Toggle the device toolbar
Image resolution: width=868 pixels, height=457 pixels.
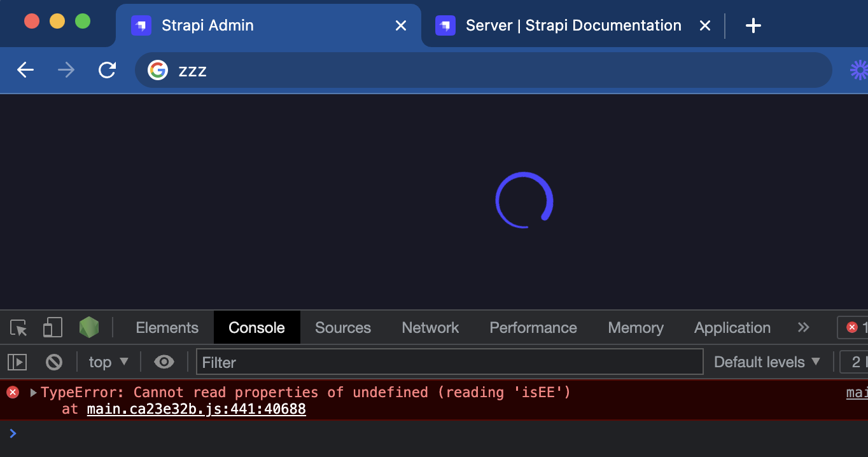tap(52, 327)
